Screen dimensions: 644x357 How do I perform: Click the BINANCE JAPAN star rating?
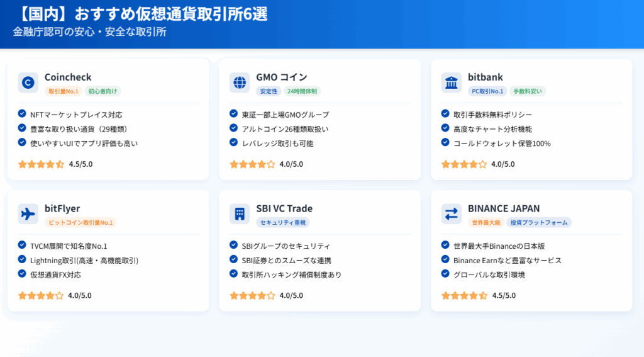[x=464, y=295]
